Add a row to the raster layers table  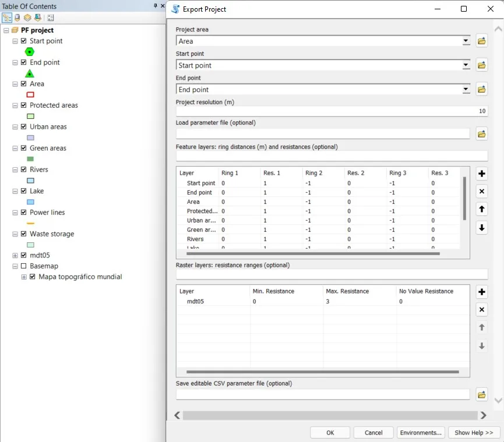click(482, 291)
